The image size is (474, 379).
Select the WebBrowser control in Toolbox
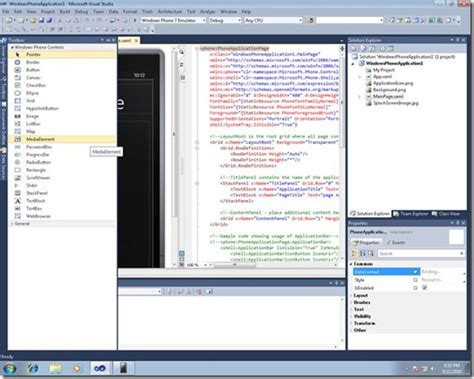pyautogui.click(x=62, y=216)
